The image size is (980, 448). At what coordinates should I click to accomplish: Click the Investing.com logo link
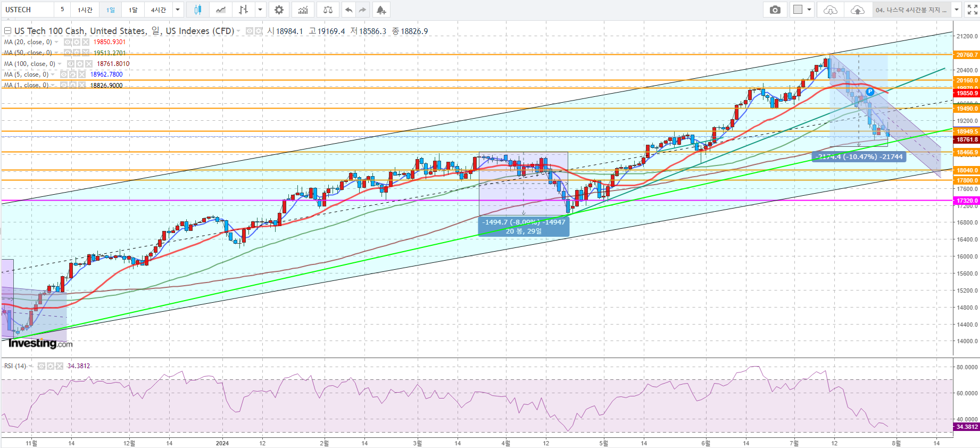[x=40, y=343]
